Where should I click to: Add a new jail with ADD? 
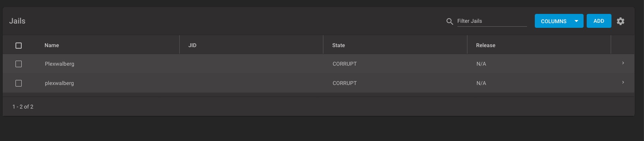pos(599,21)
